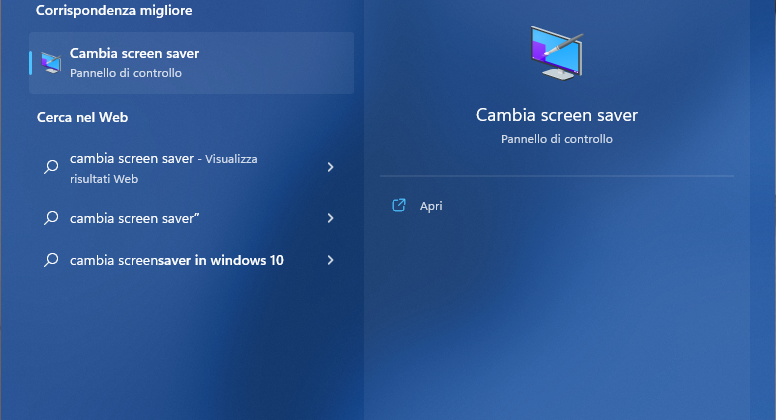This screenshot has width=776, height=420.
Task: Click magnifier icon beside 'Visualizza risultati Web' suggestion
Action: point(51,168)
